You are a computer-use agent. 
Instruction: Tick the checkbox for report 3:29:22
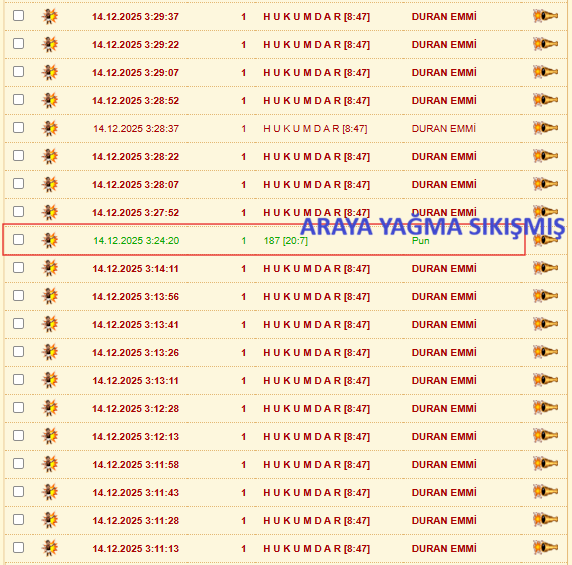[19, 44]
